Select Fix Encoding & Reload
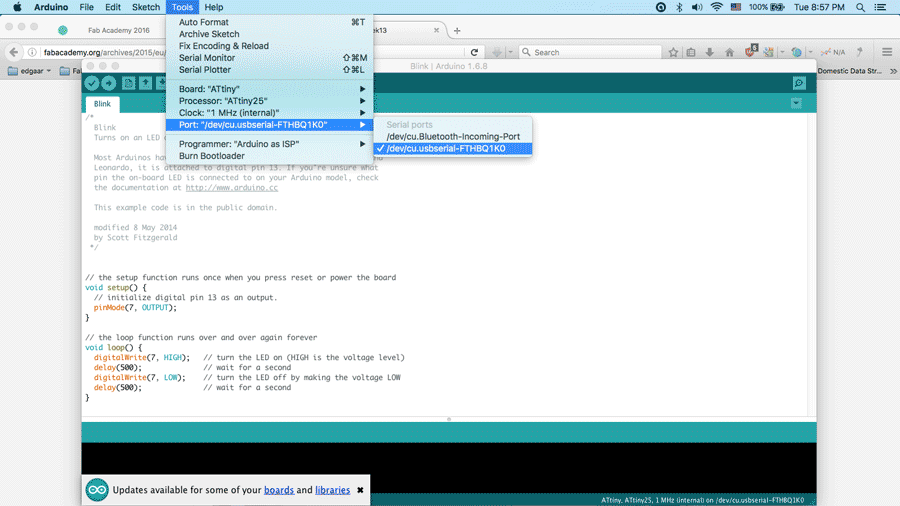Screen dimensions: 900x506 269,46
